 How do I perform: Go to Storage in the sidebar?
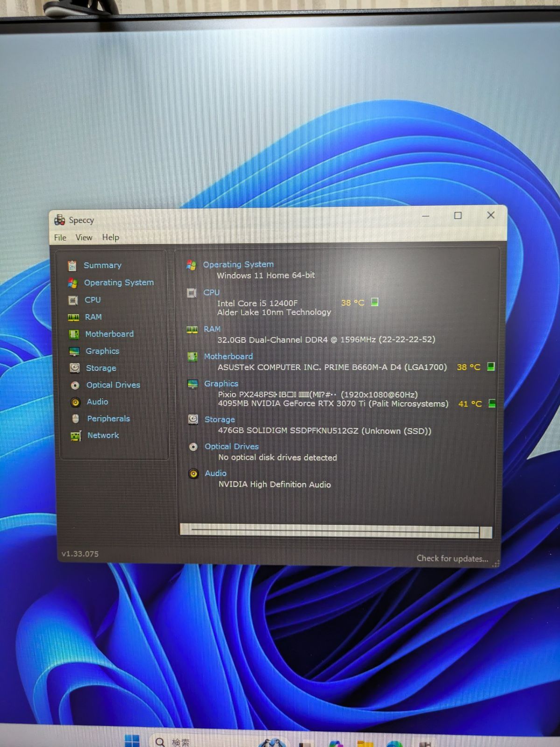coord(101,368)
